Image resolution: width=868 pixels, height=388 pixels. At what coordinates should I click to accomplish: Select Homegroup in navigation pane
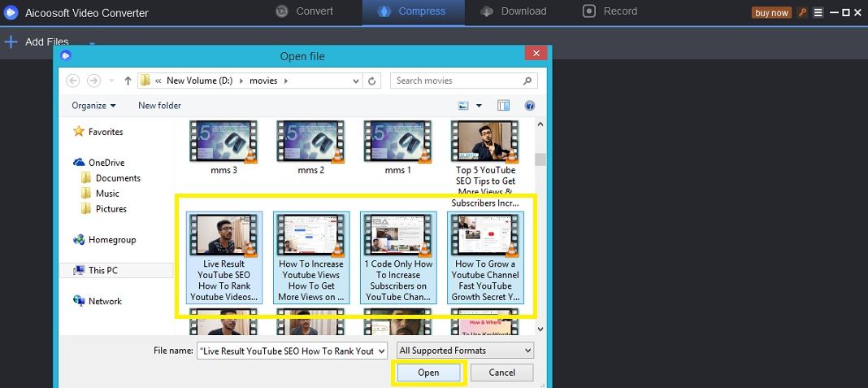[x=105, y=239]
